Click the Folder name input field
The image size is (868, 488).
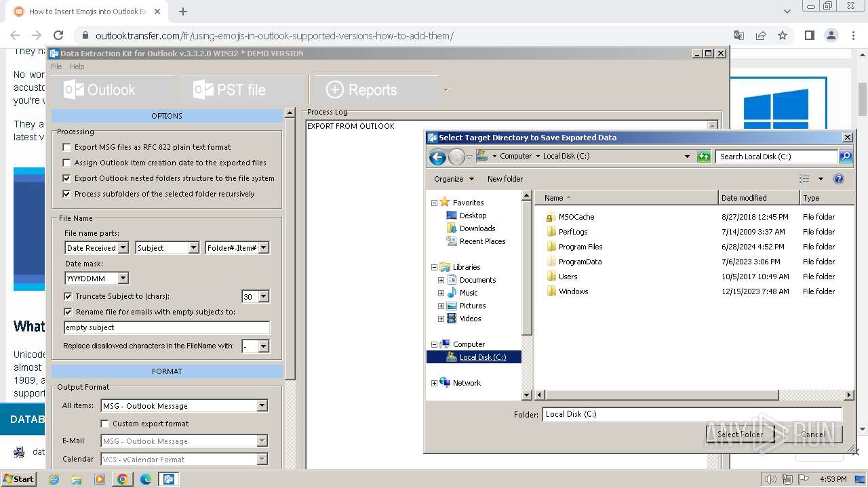coord(692,414)
